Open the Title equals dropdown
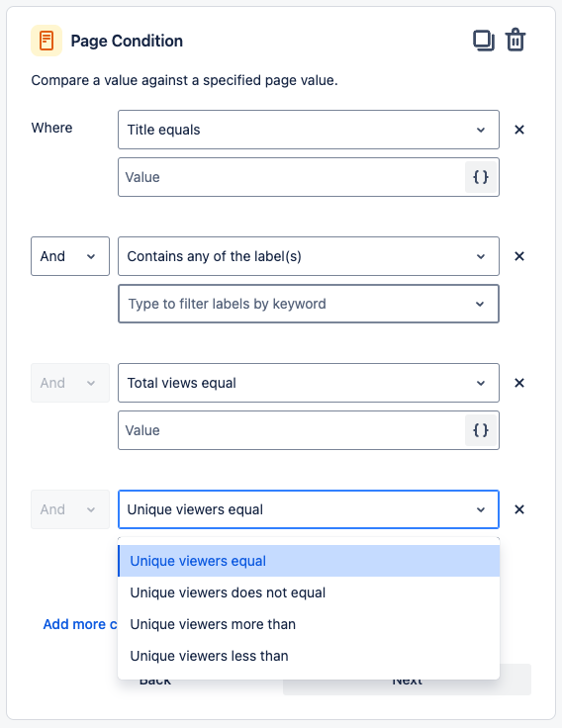Image resolution: width=562 pixels, height=728 pixels. click(x=309, y=130)
